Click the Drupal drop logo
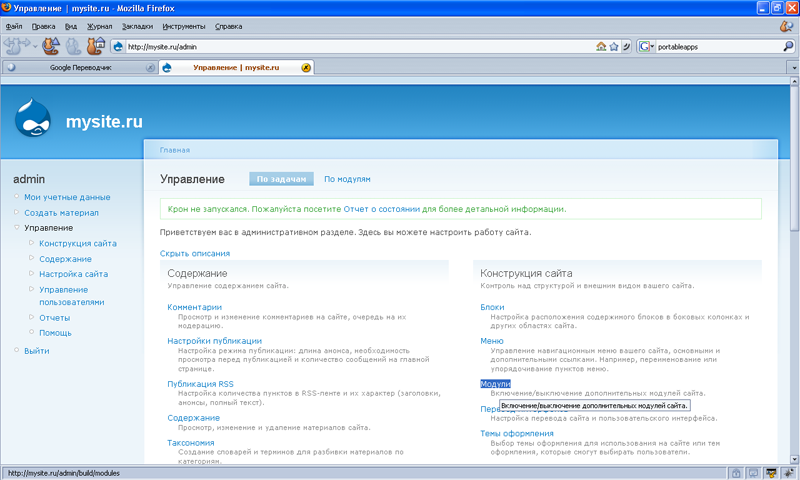The image size is (800, 480). 33,118
